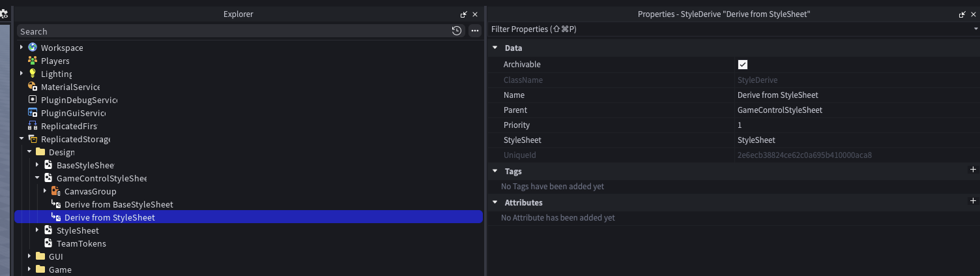This screenshot has height=276, width=980.
Task: Edit the Priority value field
Action: pyautogui.click(x=857, y=125)
